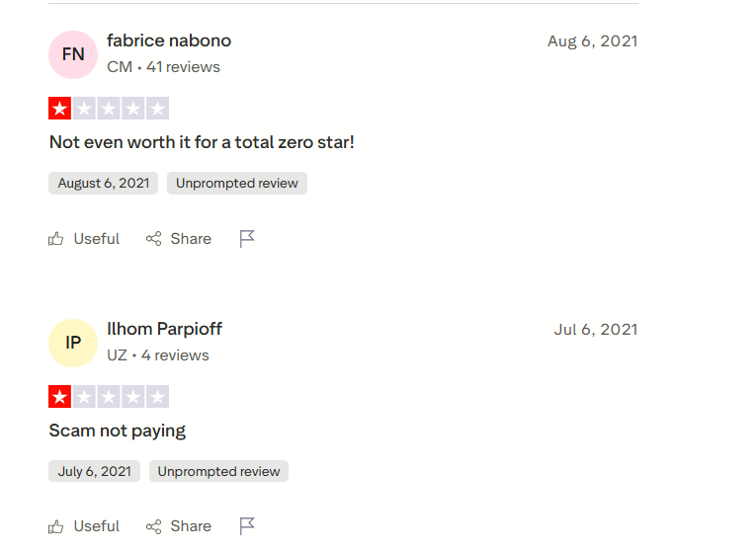Click the "Useful" label on fabrice nabono's review
Screen dimensions: 756x551
[x=97, y=239]
